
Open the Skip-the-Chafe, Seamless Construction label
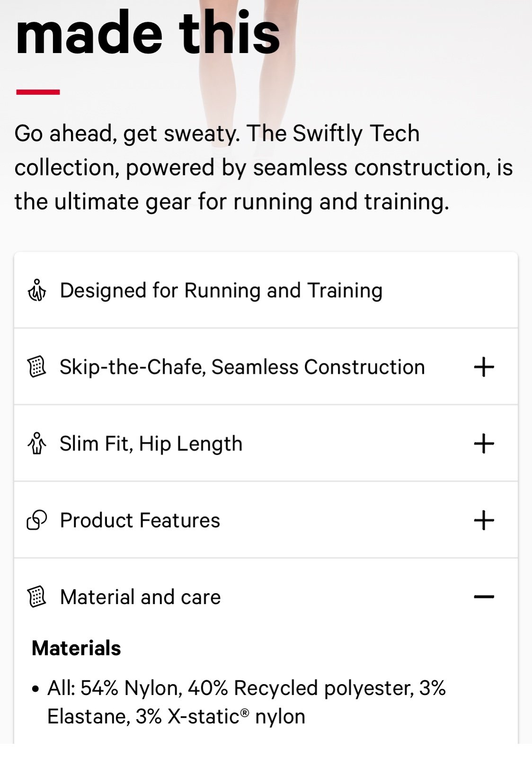[242, 367]
